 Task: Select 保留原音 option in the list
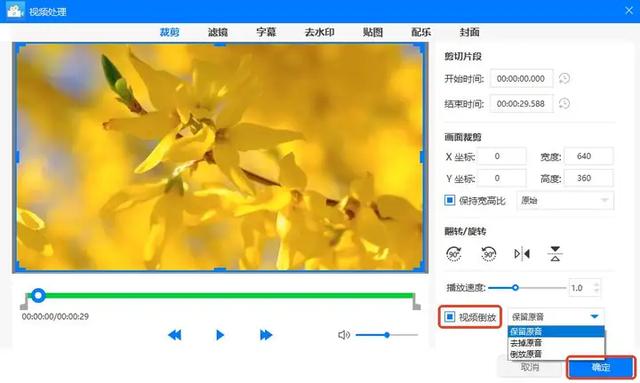coord(556,332)
